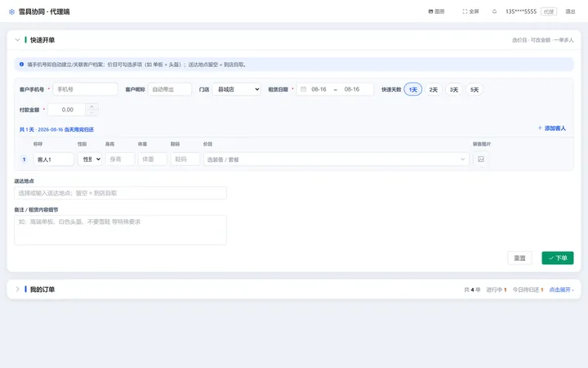Click the calendar icon in 租赁日期
Image resolution: width=588 pixels, height=368 pixels.
pyautogui.click(x=303, y=89)
